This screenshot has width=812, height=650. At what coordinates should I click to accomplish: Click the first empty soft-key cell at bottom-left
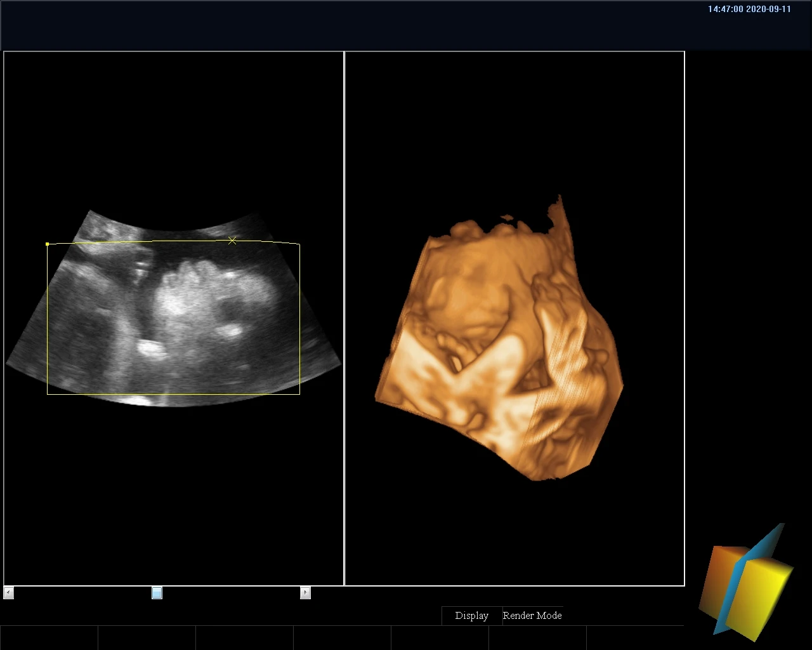49,637
